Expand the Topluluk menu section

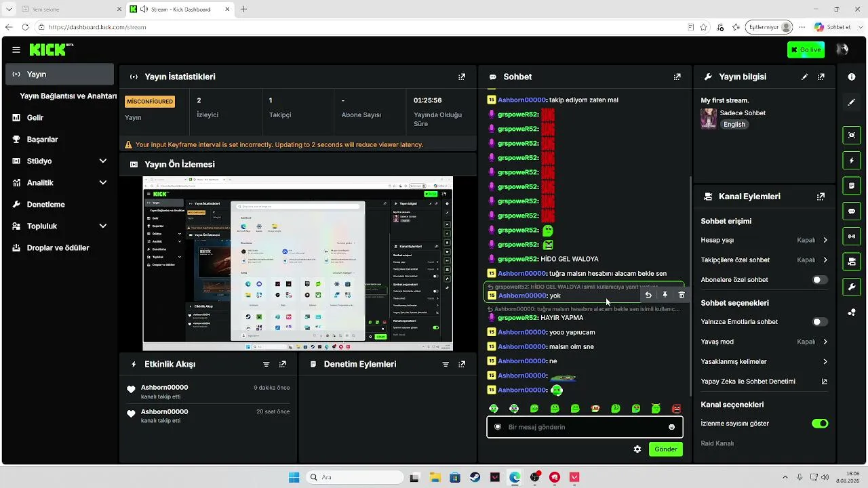pyautogui.click(x=60, y=226)
